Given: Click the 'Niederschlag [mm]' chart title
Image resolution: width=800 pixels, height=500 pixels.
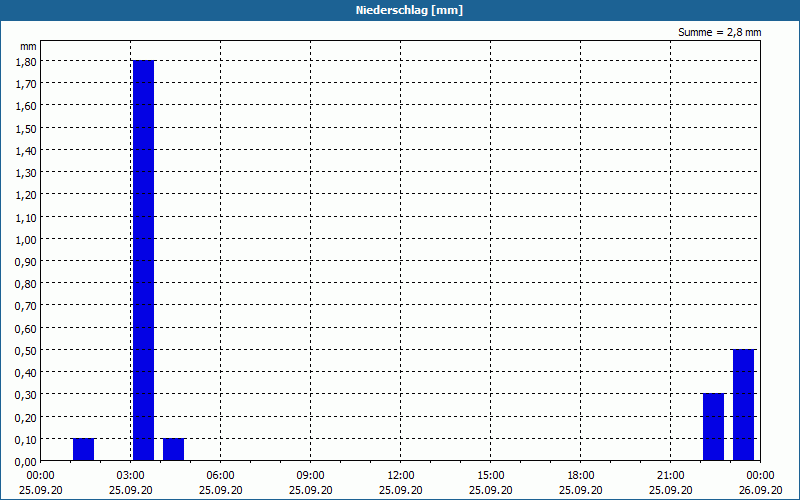Looking at the screenshot, I should pos(409,10).
